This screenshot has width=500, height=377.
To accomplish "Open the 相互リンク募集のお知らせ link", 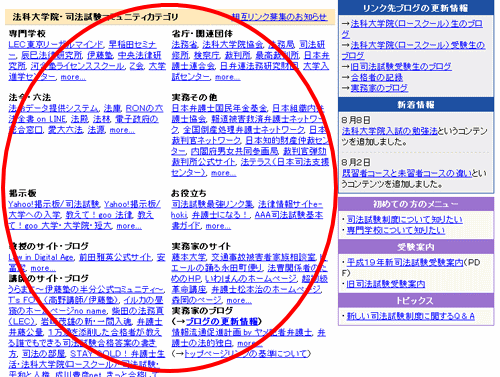I will [x=279, y=17].
